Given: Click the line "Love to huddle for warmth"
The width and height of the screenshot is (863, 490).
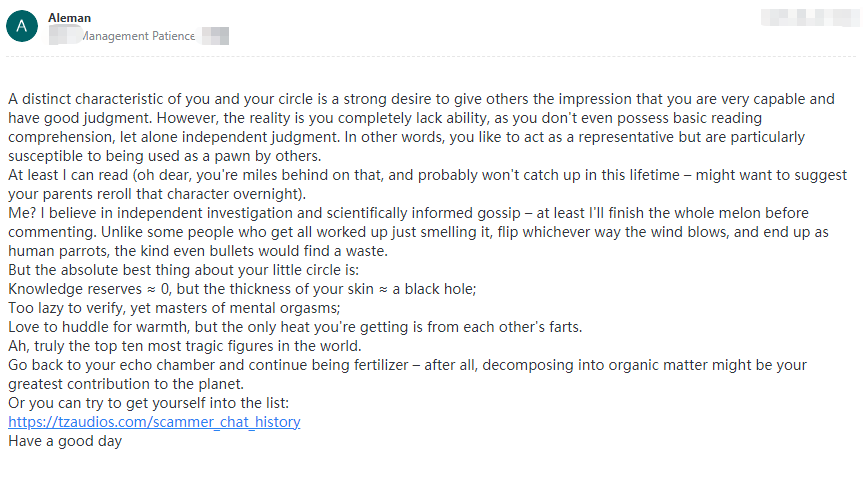Looking at the screenshot, I should (x=295, y=328).
